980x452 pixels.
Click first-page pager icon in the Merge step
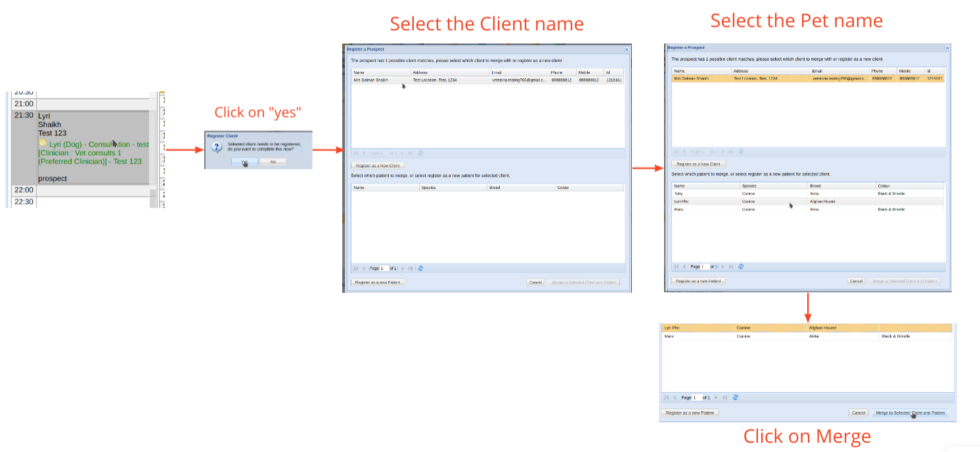coord(667,397)
